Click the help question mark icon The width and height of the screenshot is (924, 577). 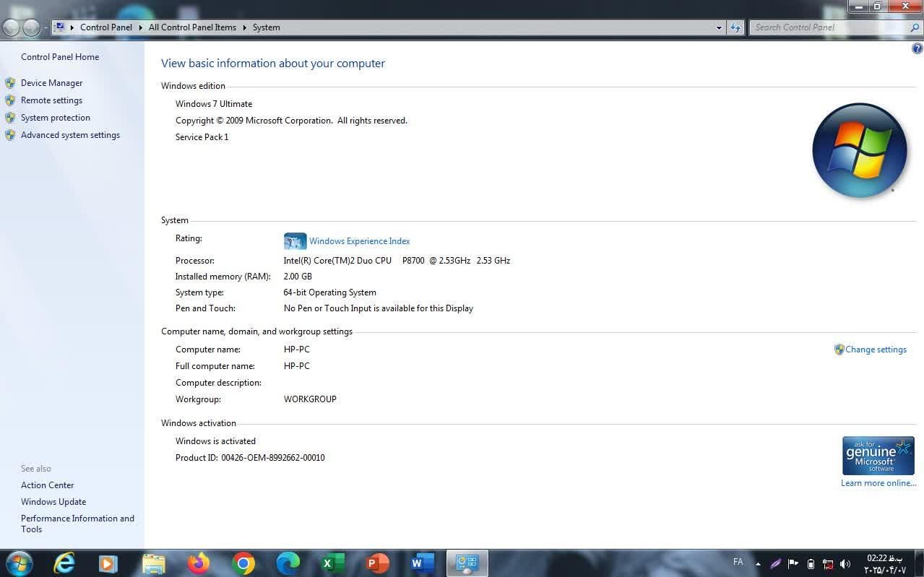click(x=917, y=49)
